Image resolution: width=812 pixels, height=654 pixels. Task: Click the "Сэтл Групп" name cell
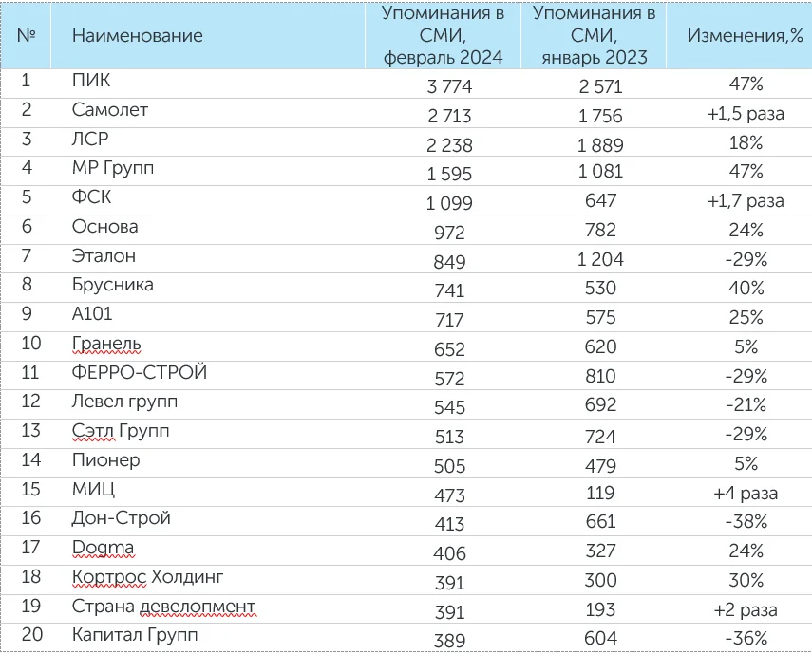(x=121, y=431)
